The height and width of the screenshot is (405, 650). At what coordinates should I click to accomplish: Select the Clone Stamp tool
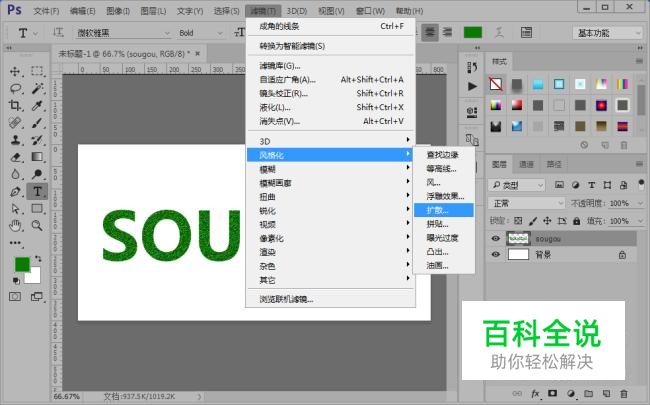point(16,140)
